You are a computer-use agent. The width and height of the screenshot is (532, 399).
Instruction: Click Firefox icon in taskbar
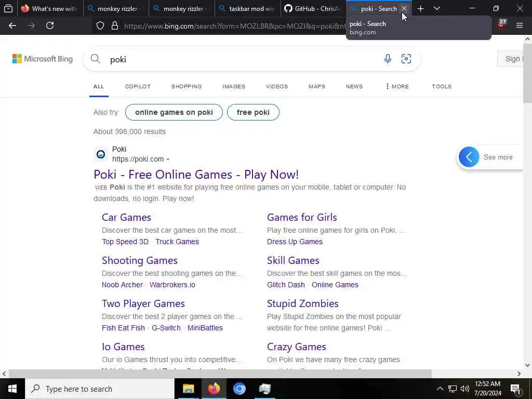click(214, 389)
